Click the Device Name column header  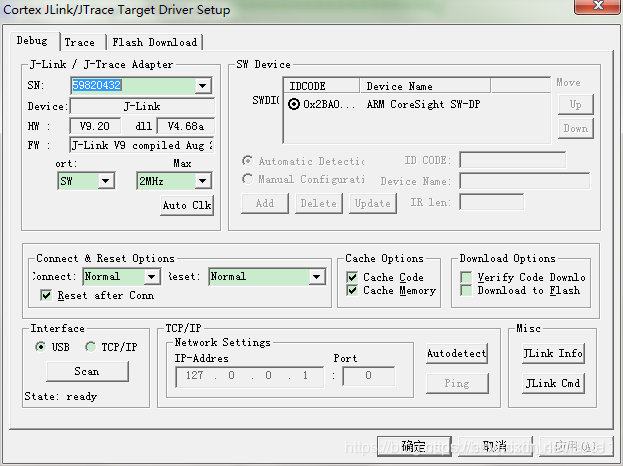coord(425,86)
